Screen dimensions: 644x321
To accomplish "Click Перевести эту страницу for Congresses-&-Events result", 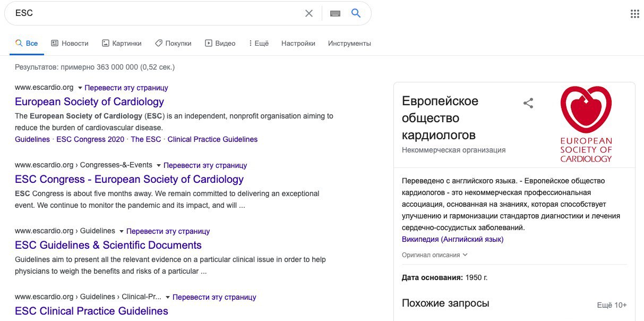I will click(205, 165).
